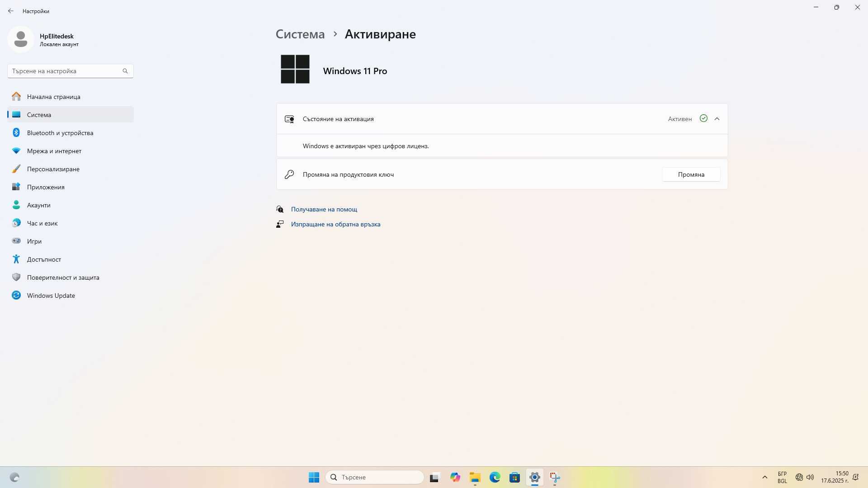Open Bluetooth и устройства section
The height and width of the screenshot is (488, 868).
click(x=70, y=133)
